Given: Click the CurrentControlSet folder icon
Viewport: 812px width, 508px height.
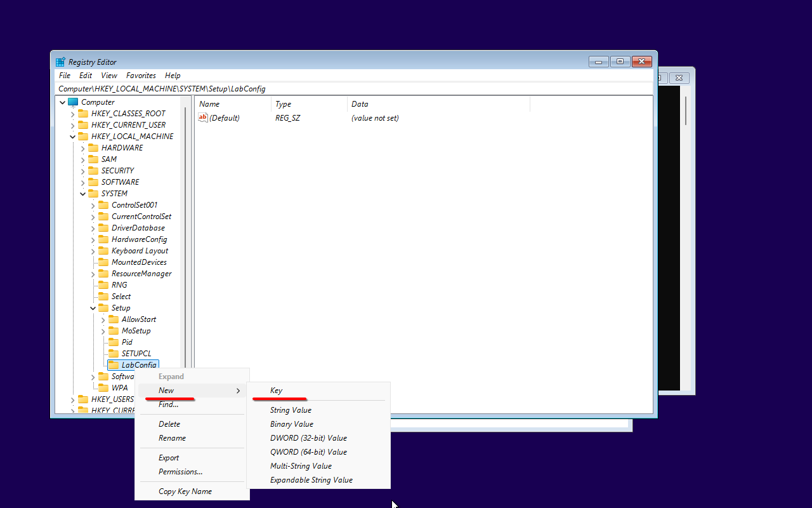Looking at the screenshot, I should click(x=103, y=217).
